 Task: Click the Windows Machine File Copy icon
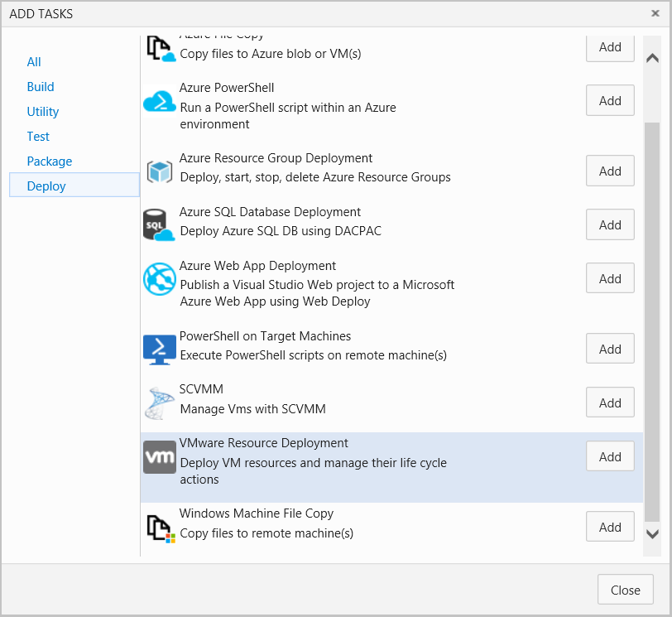coord(161,528)
